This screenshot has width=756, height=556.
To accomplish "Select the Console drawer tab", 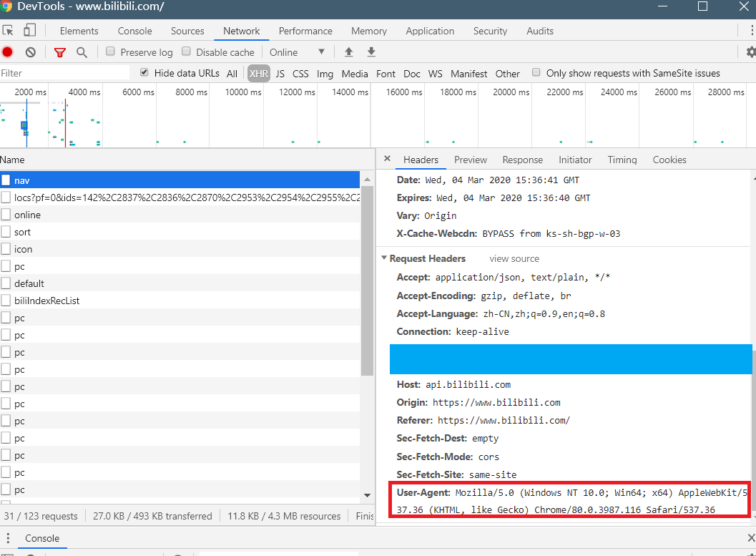I will coord(42,538).
